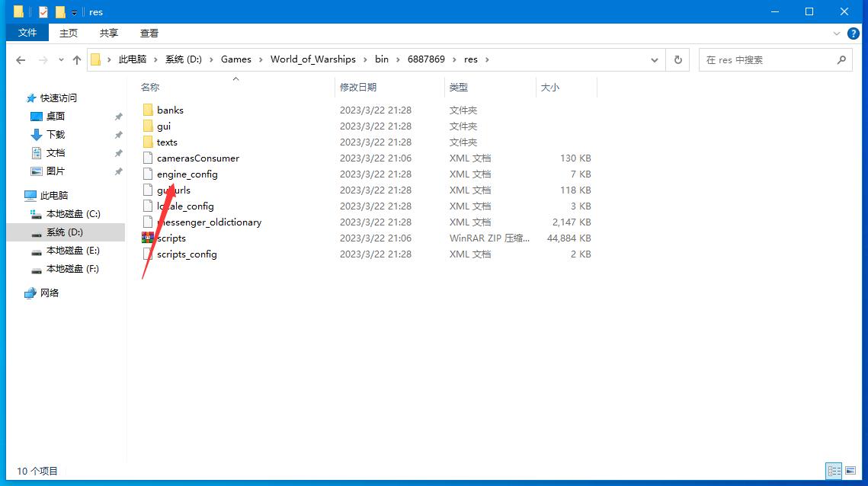
Task: Navigate to System (D:) in the breadcrumb
Action: pos(183,59)
